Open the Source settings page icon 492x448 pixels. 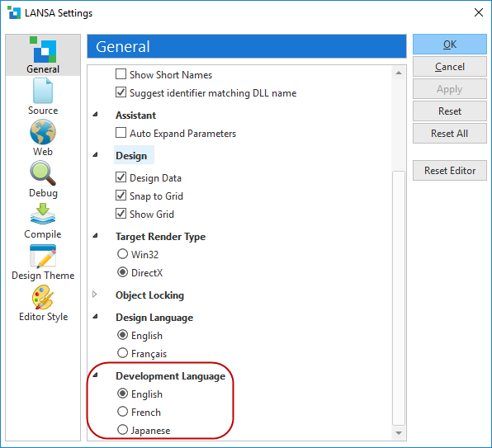tap(43, 91)
